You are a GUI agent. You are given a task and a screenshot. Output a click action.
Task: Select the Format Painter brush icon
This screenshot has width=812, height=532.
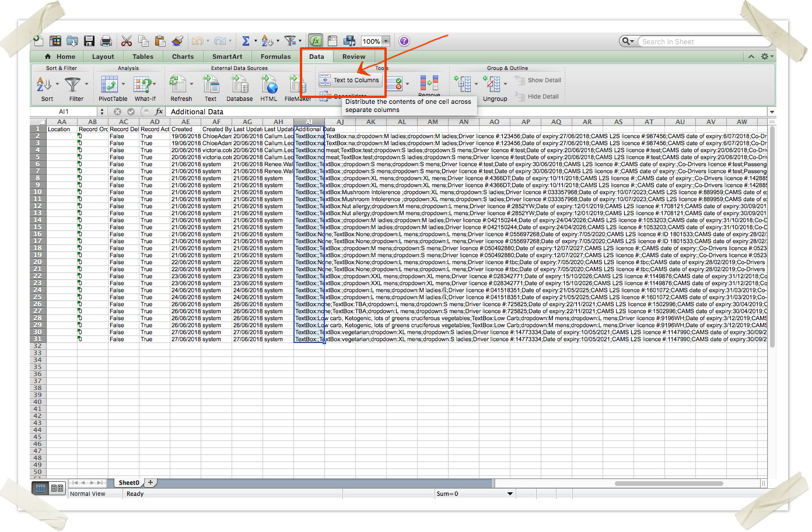coord(178,41)
